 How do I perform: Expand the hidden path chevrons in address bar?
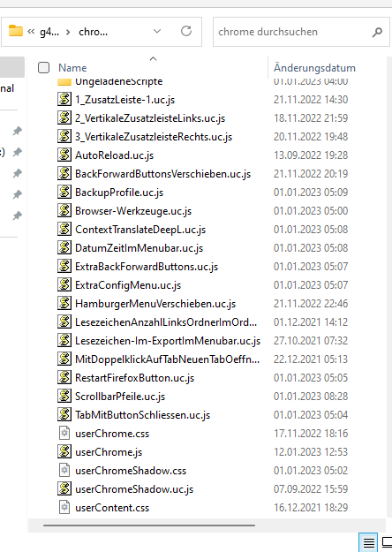pyautogui.click(x=31, y=32)
